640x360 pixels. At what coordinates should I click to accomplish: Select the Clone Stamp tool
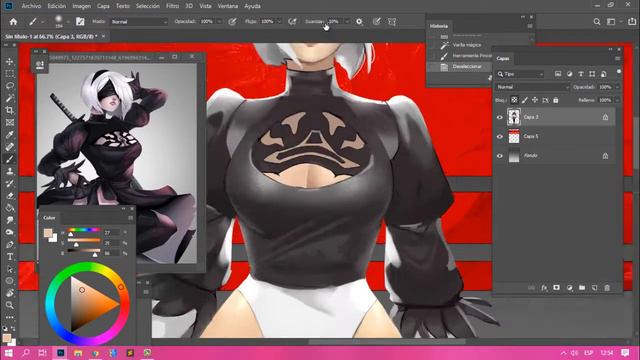[10, 171]
